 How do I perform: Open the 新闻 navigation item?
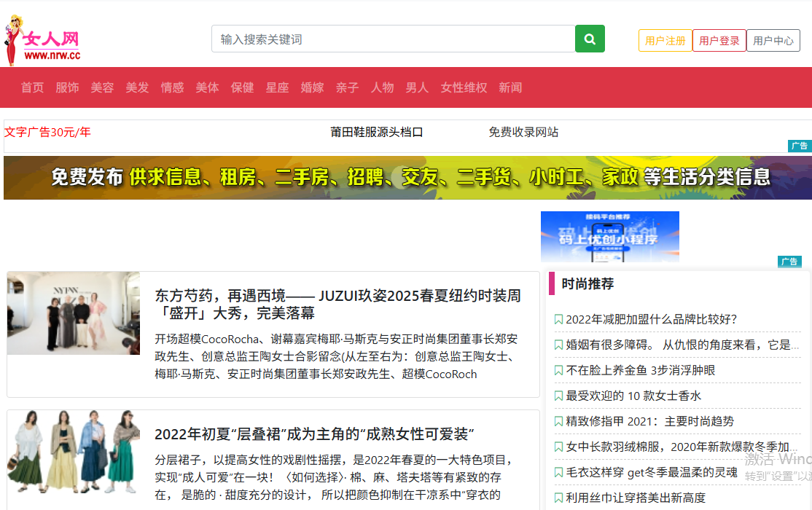(x=511, y=87)
